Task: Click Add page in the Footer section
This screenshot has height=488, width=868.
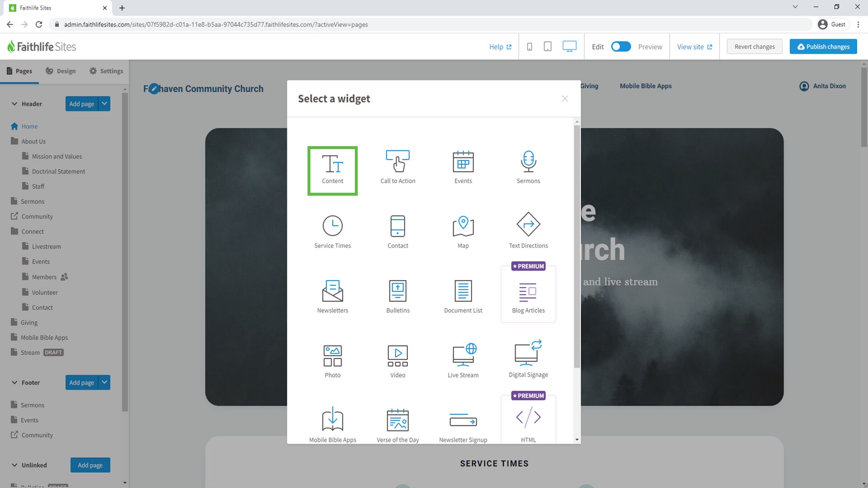Action: point(81,382)
